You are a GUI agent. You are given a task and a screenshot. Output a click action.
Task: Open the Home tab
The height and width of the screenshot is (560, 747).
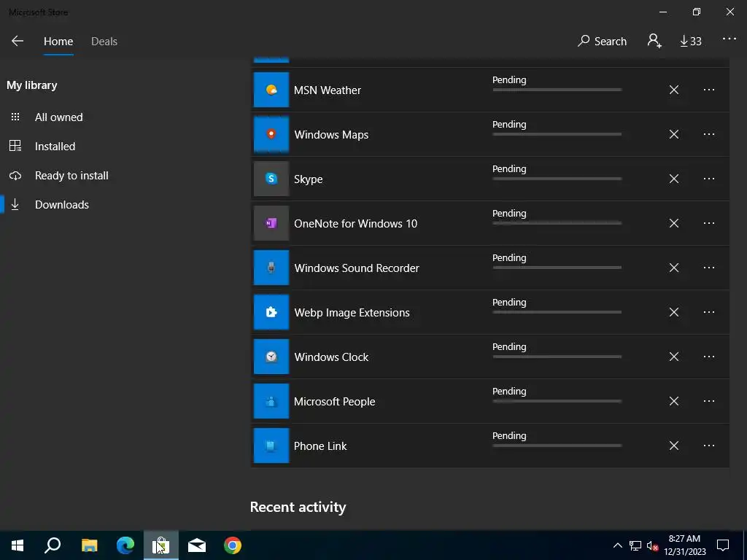coord(58,42)
